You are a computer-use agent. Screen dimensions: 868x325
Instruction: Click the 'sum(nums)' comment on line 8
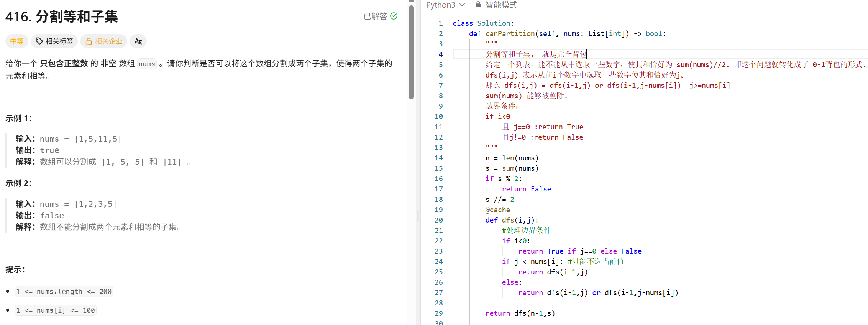click(527, 96)
